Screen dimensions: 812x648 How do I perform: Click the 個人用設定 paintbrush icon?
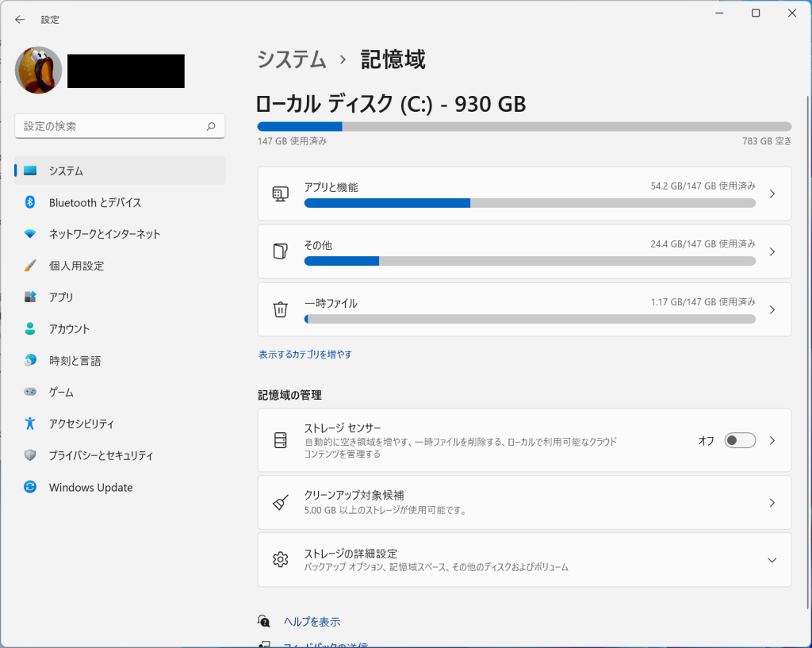tap(30, 266)
